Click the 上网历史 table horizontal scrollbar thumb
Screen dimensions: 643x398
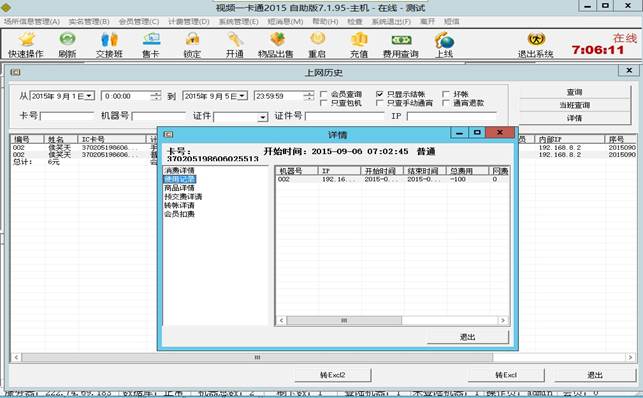(x=257, y=357)
